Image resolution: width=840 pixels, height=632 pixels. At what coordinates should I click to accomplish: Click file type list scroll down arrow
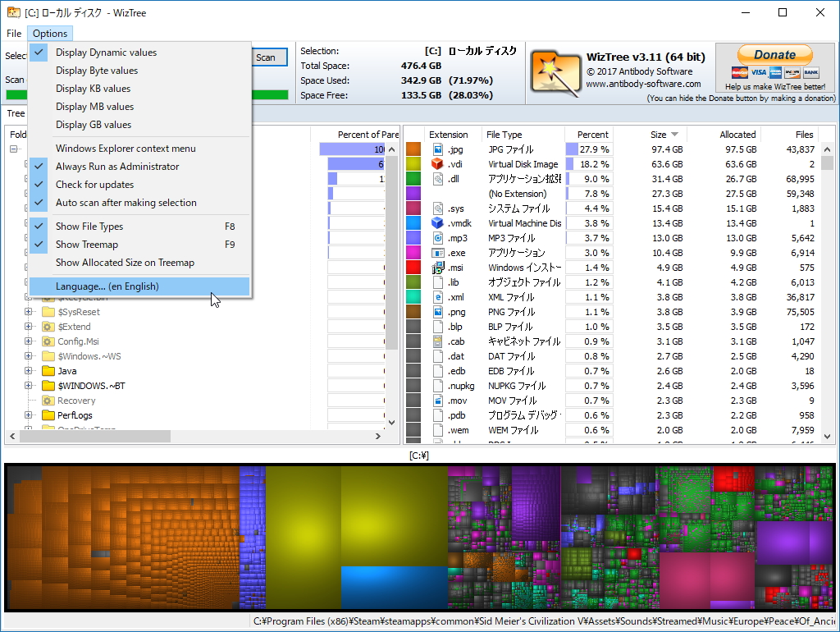click(x=827, y=437)
